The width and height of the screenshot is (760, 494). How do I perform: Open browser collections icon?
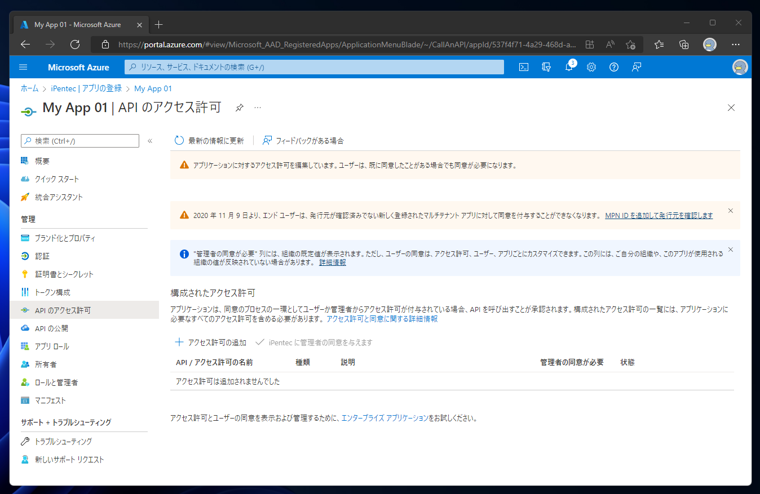click(684, 45)
